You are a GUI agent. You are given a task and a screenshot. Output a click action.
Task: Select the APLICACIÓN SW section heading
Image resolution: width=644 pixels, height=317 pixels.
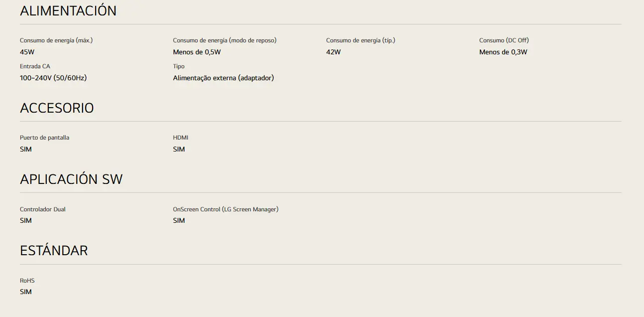click(x=71, y=179)
